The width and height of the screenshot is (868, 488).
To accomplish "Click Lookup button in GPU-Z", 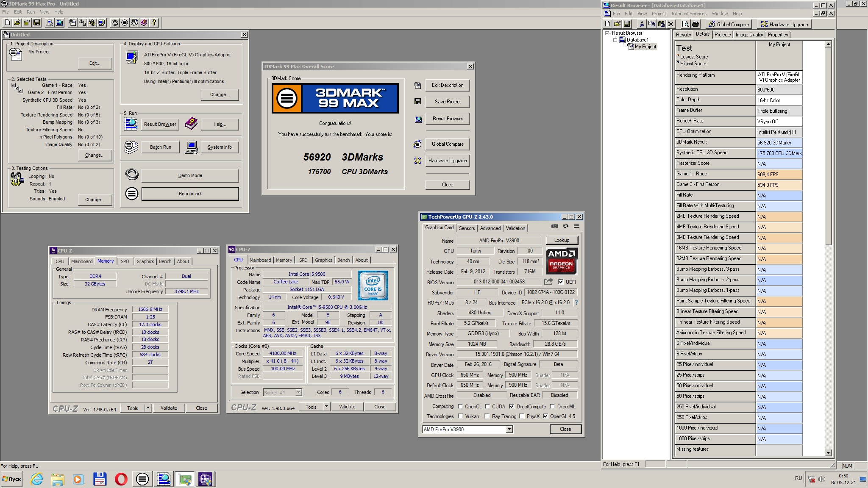I will 562,240.
